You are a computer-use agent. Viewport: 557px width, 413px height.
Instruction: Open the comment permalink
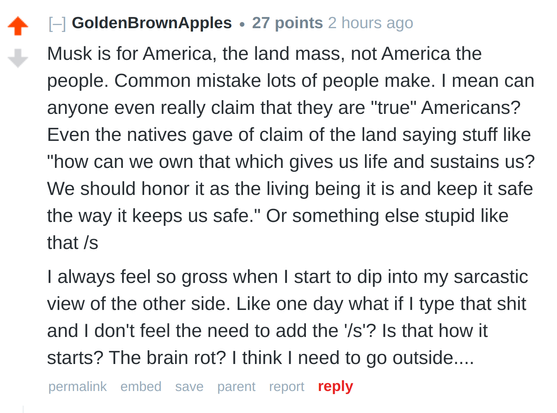pyautogui.click(x=77, y=386)
